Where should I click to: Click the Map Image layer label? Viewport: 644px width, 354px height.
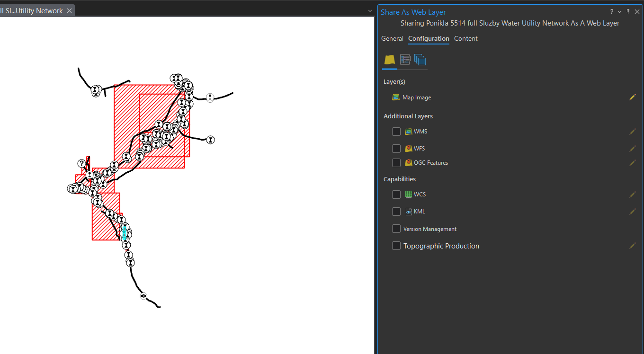417,97
